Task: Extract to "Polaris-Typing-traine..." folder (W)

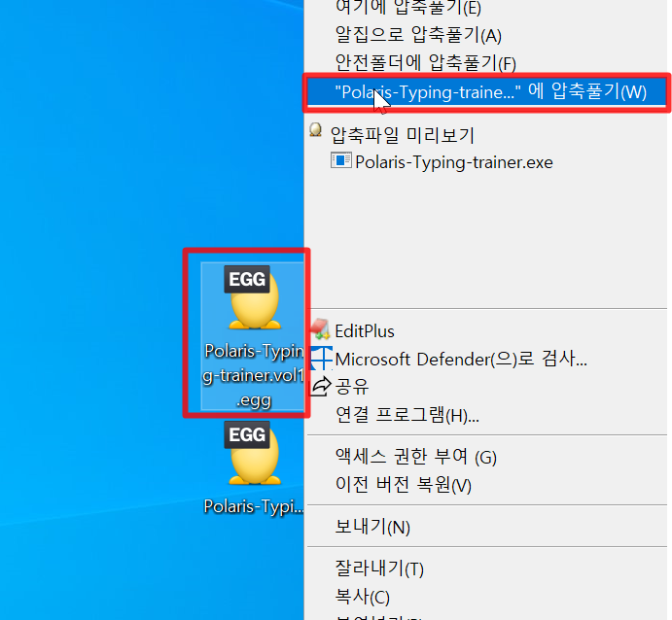Action: tap(487, 91)
